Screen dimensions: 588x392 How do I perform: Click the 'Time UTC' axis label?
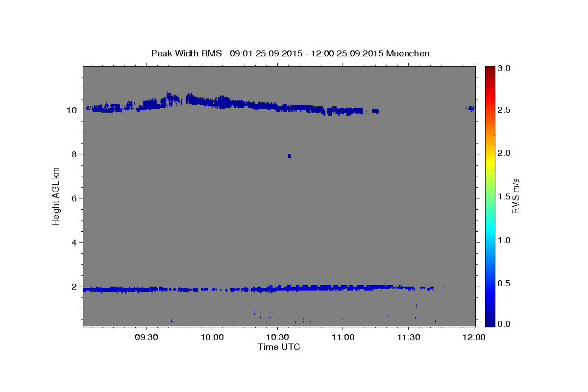[279, 347]
